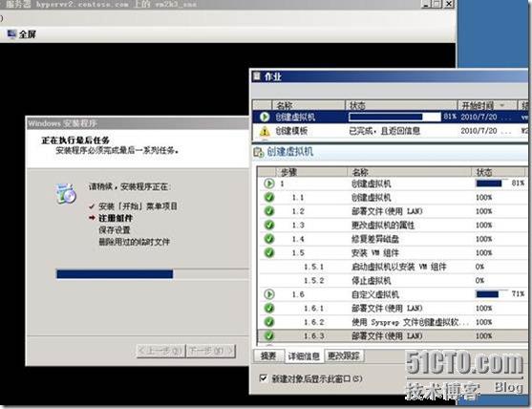Click the Windows 安装程序 title bar
The image size is (532, 409).
(x=138, y=123)
